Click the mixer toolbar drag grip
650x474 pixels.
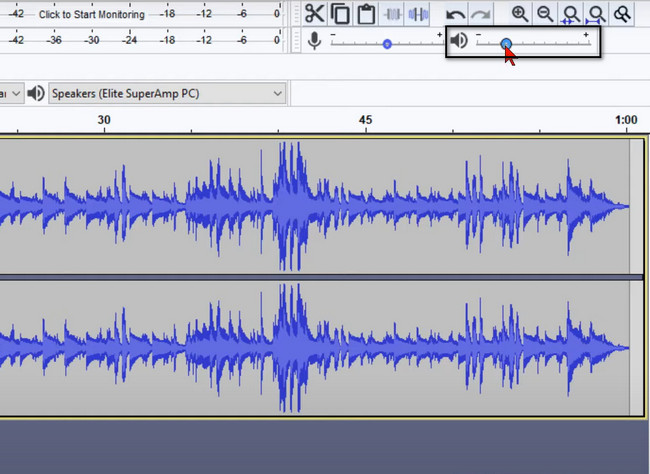[296, 41]
